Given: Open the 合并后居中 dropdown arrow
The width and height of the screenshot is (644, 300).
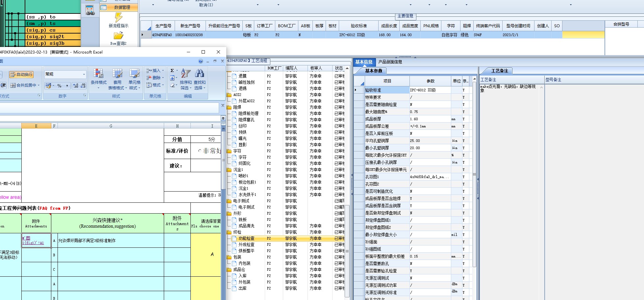Looking at the screenshot, I should click(x=39, y=85).
